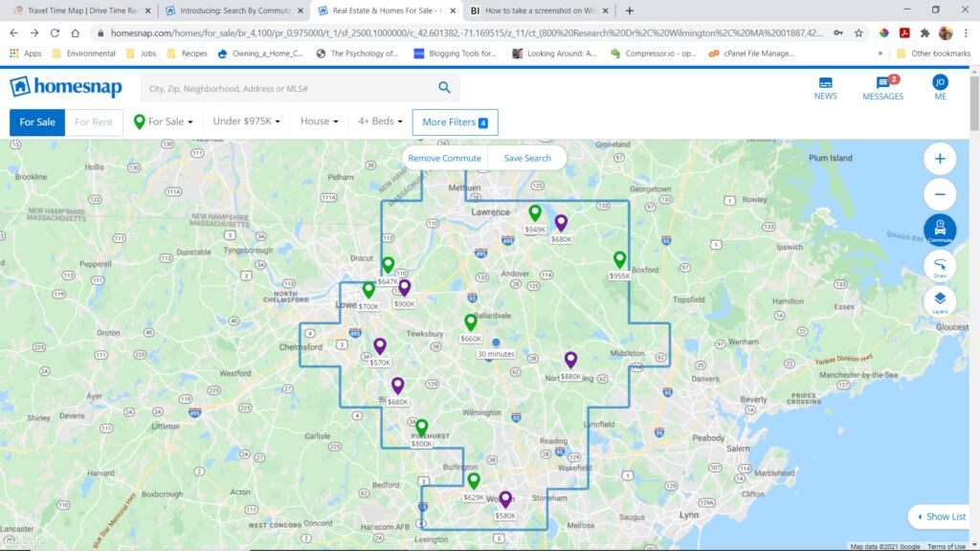Screen dimensions: 980x551
Task: Expand the 4+ Beds filter dropdown
Action: [x=378, y=121]
